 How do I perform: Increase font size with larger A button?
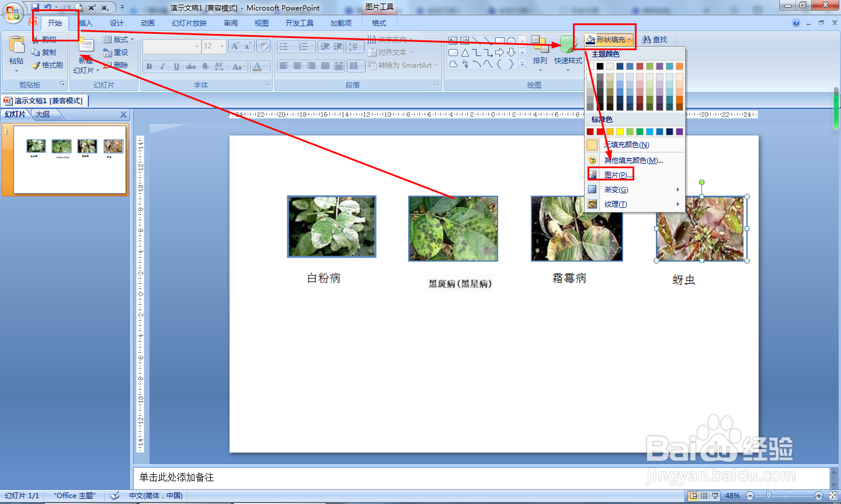click(235, 46)
